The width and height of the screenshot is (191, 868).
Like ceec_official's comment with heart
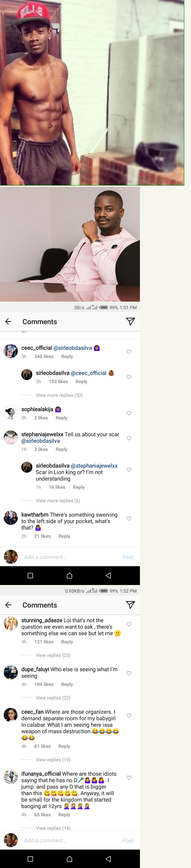point(129,352)
